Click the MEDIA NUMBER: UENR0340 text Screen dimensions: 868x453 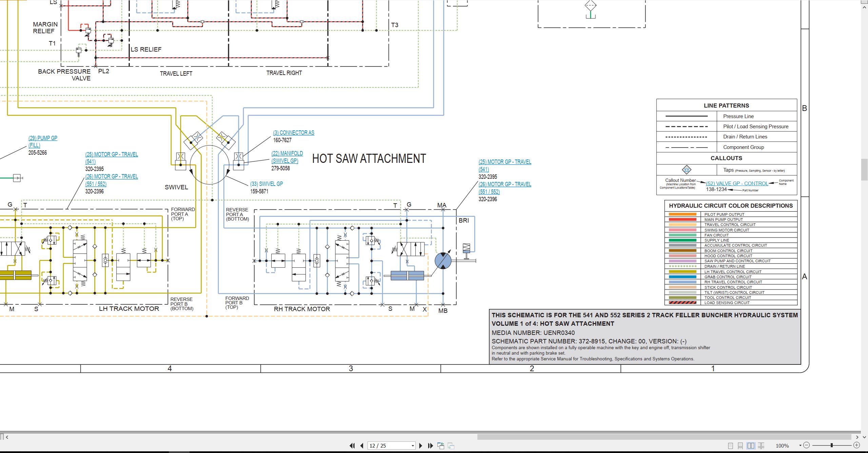pyautogui.click(x=533, y=333)
